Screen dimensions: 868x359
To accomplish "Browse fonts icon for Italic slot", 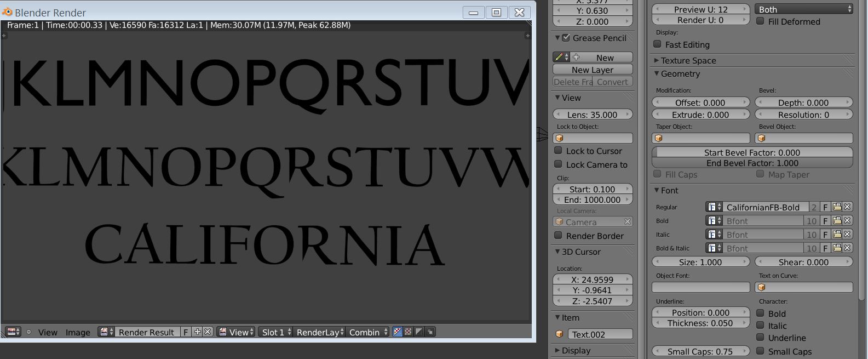I will 713,234.
